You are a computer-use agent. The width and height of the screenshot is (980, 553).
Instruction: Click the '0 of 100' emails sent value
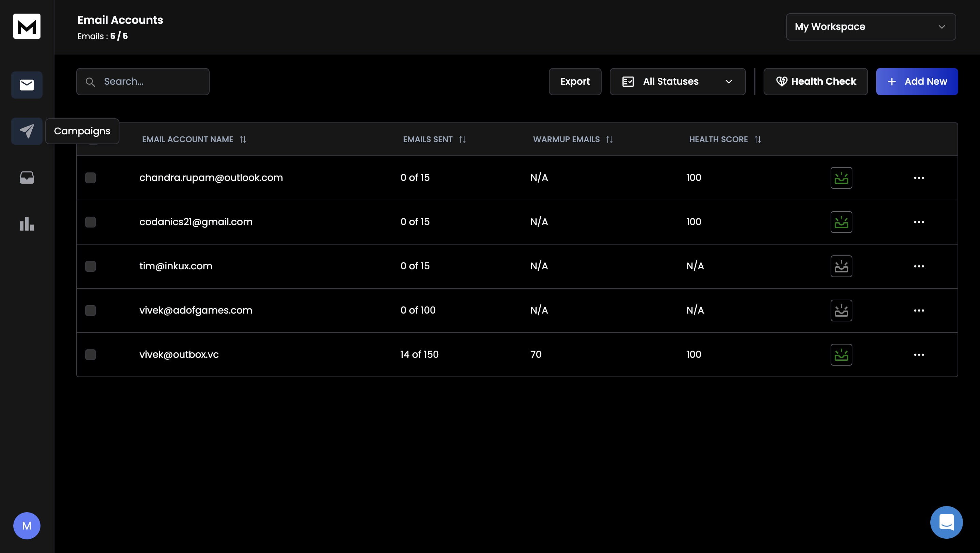coord(418,311)
